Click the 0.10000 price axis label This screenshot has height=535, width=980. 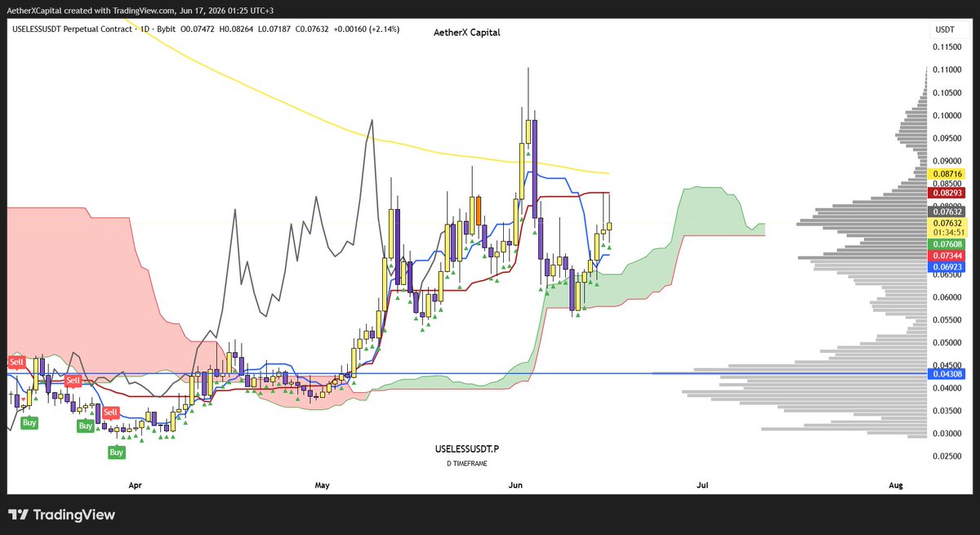pos(948,116)
